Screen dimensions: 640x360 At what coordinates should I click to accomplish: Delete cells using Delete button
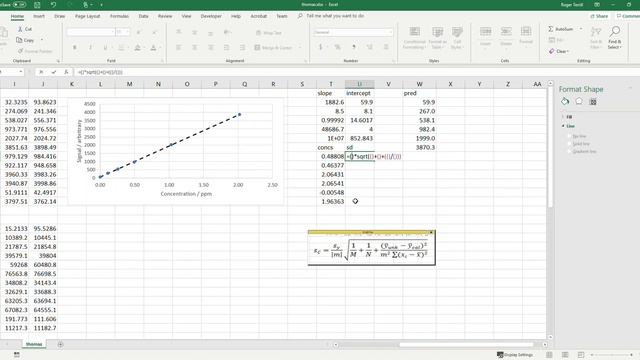pyautogui.click(x=506, y=37)
